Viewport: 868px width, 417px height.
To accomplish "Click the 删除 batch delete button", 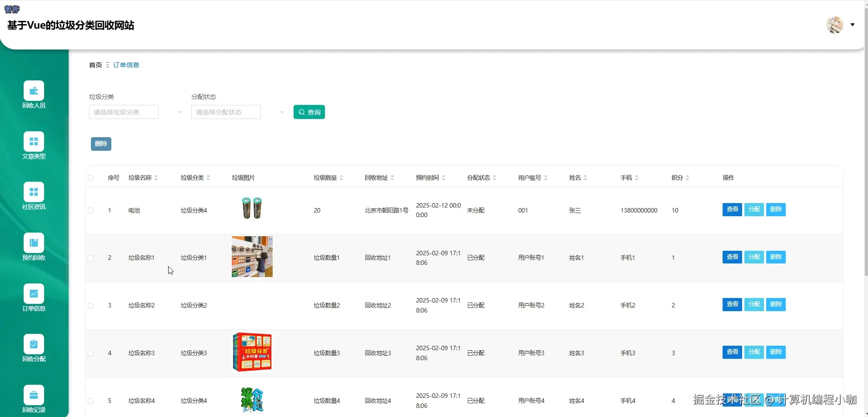I will pyautogui.click(x=100, y=144).
